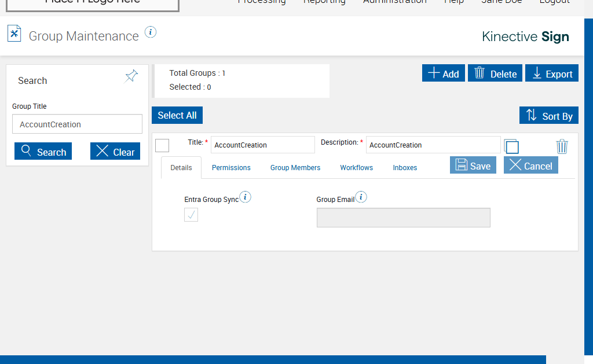The height and width of the screenshot is (364, 593).
Task: Open the Reporting menu
Action: (324, 2)
